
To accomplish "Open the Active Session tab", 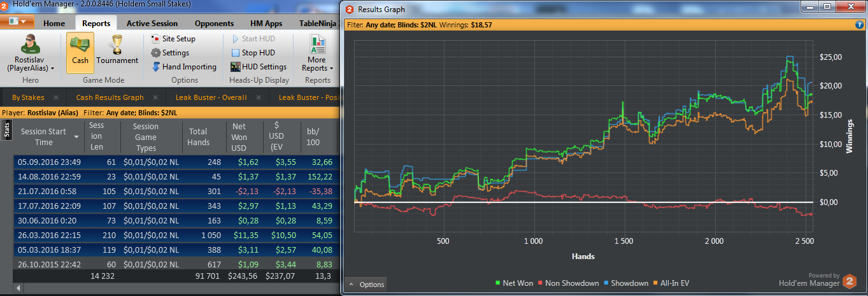I will (152, 23).
